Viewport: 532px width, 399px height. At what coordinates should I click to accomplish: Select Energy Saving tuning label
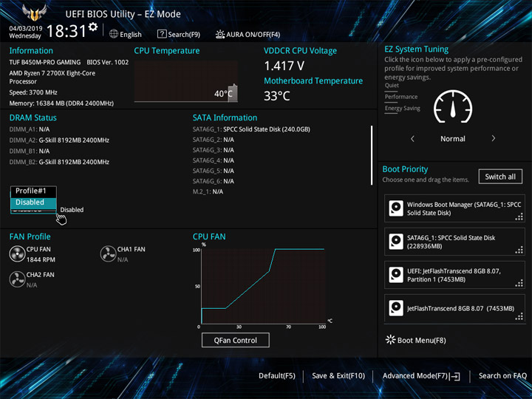click(x=403, y=108)
